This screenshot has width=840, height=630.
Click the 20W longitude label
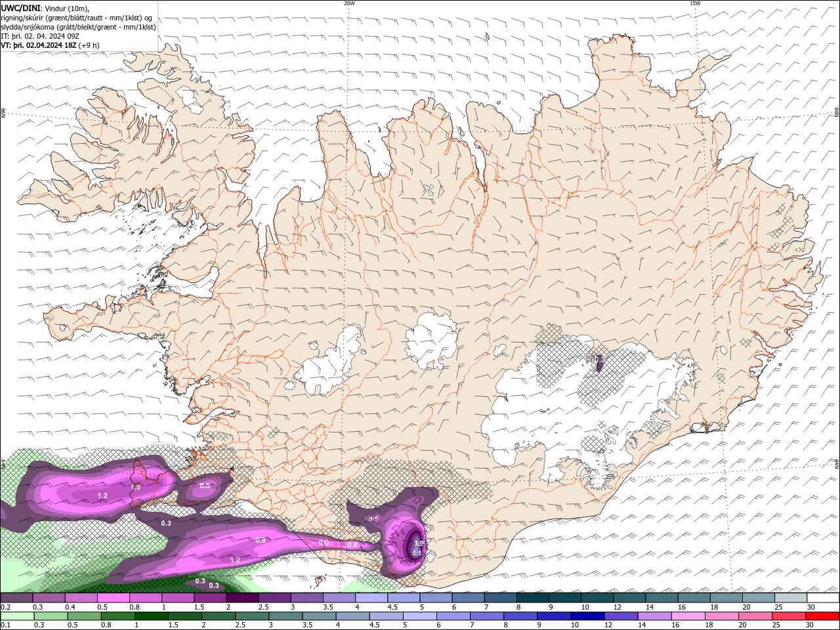[x=349, y=3]
